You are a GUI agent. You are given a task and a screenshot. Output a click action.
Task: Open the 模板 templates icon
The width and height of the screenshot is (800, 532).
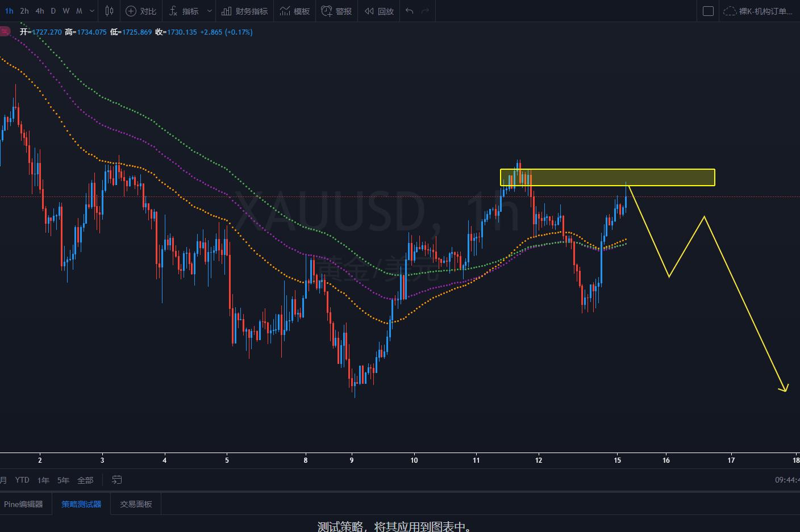(285, 11)
